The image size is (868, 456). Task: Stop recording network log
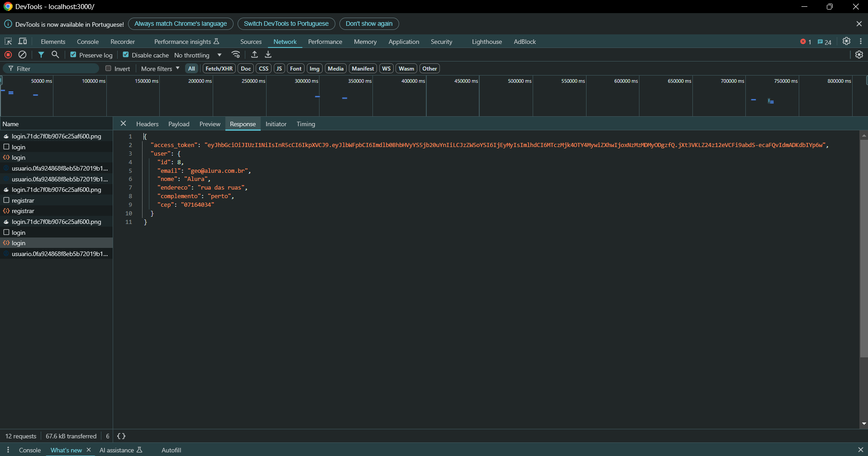[8, 55]
